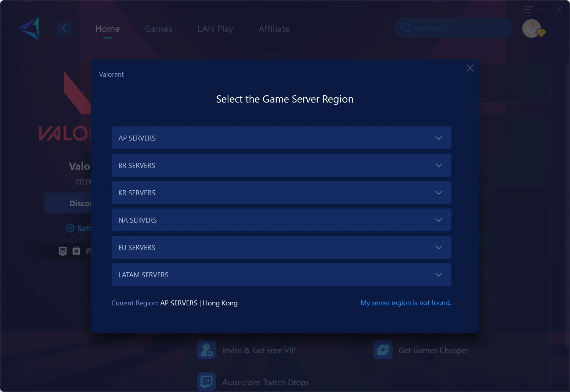
Task: Click the settings hexagon icon
Action: point(70,228)
